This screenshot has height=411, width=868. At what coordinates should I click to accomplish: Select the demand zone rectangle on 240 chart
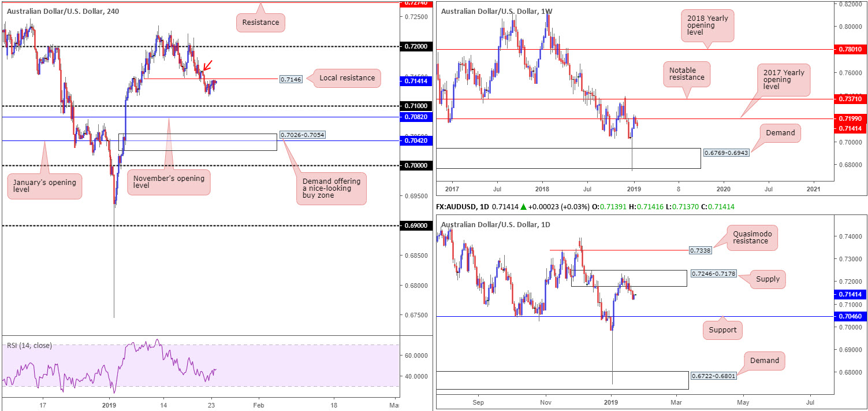pyautogui.click(x=198, y=142)
